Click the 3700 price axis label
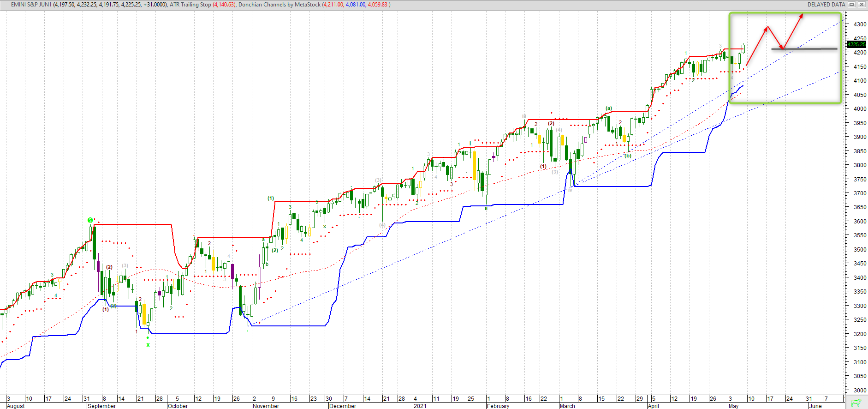This screenshot has height=409, width=868. coord(860,193)
